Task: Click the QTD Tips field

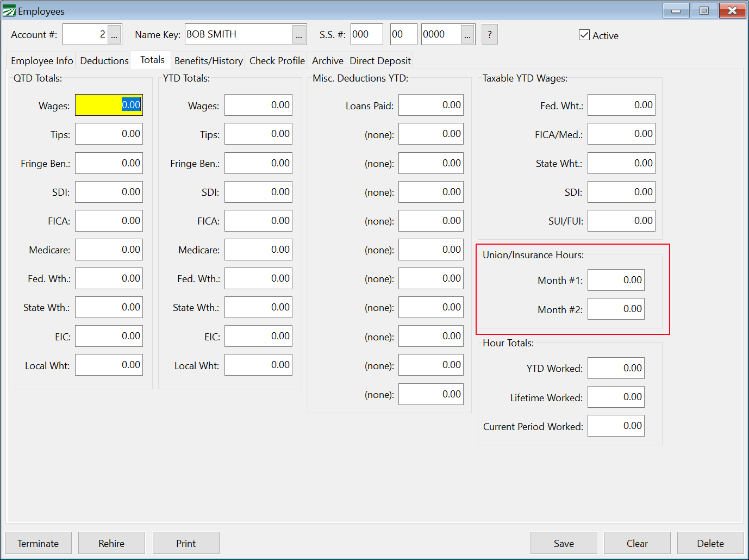Action: pyautogui.click(x=109, y=134)
